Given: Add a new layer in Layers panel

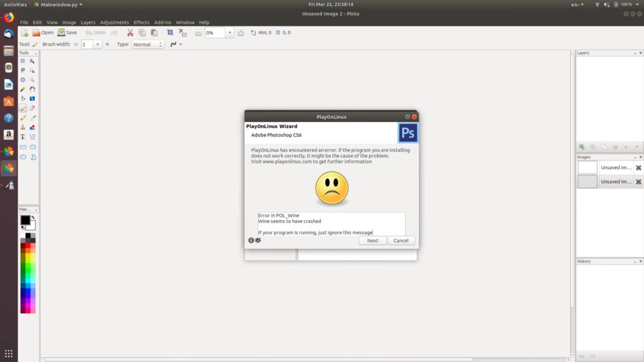Looking at the screenshot, I should click(581, 146).
